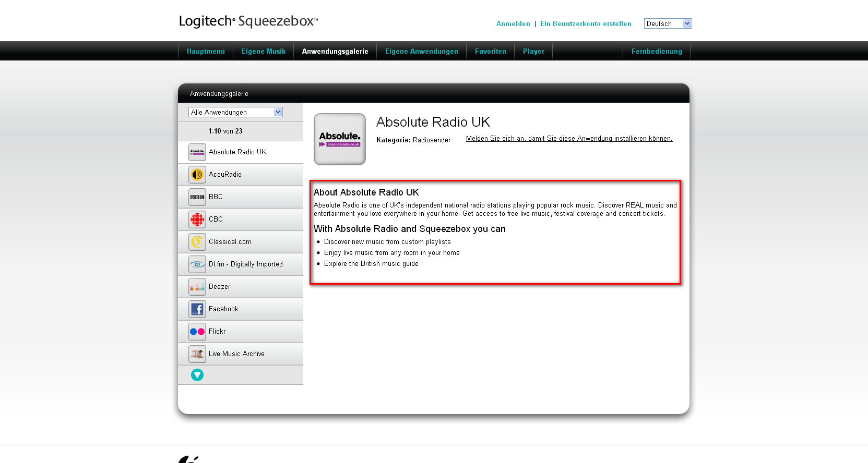The image size is (868, 463).
Task: Open the BBC app icon
Action: point(197,197)
